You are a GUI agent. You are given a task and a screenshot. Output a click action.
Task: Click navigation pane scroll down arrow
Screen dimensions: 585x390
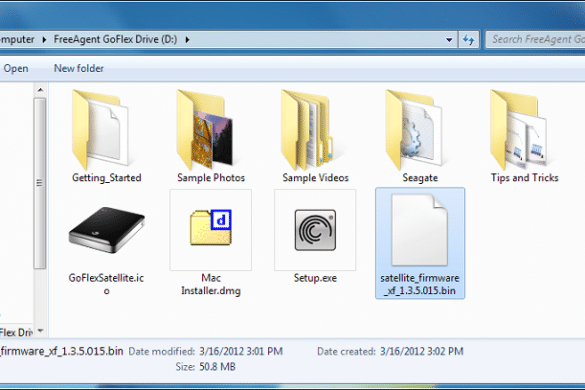coord(40,331)
